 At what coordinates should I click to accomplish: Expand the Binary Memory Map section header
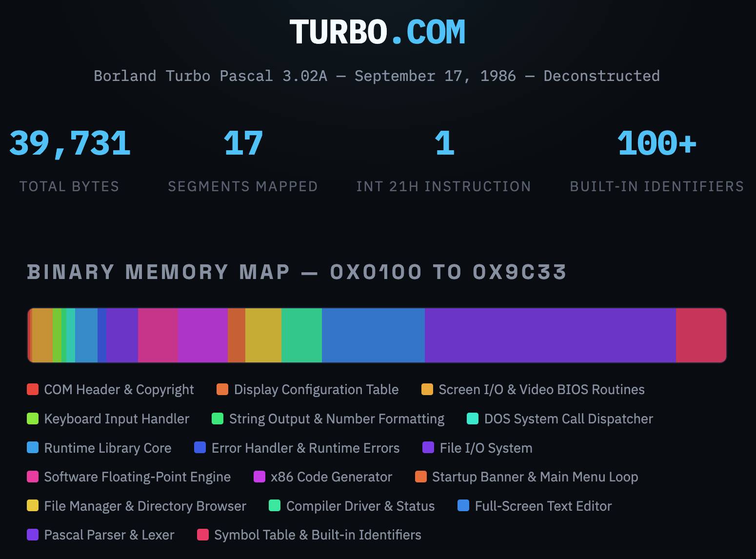point(298,272)
